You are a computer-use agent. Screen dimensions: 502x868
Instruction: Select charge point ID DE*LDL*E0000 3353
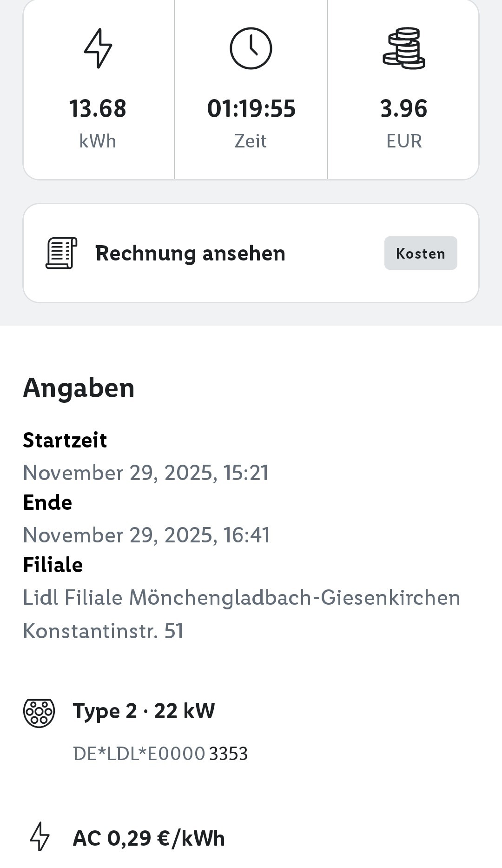click(x=160, y=754)
